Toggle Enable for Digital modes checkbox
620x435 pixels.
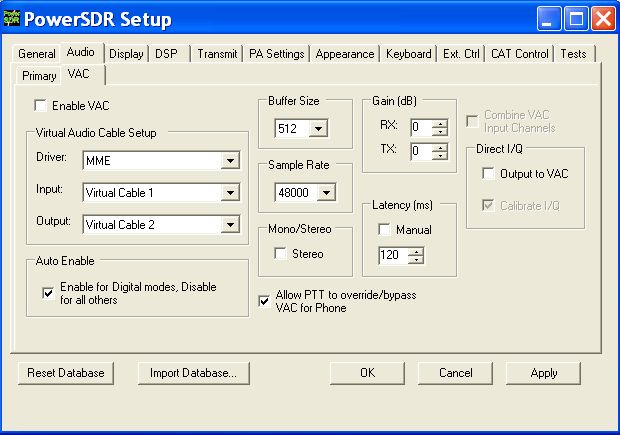click(x=48, y=292)
